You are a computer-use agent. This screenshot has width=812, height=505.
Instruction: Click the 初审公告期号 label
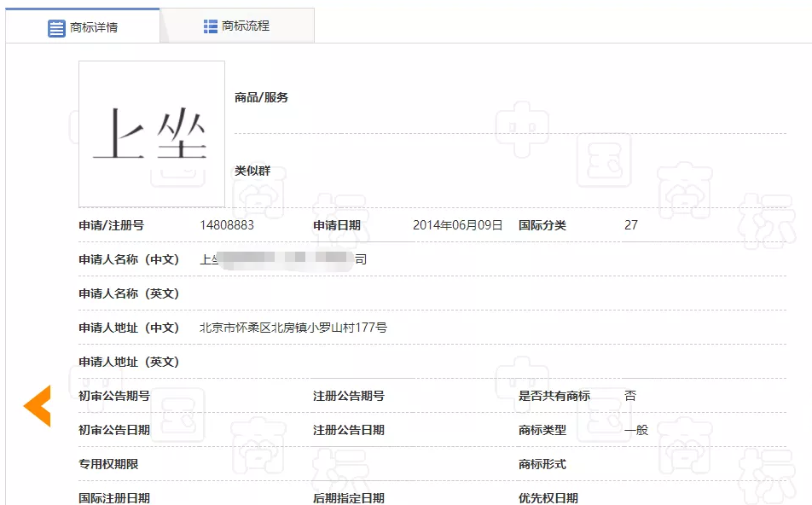(114, 396)
